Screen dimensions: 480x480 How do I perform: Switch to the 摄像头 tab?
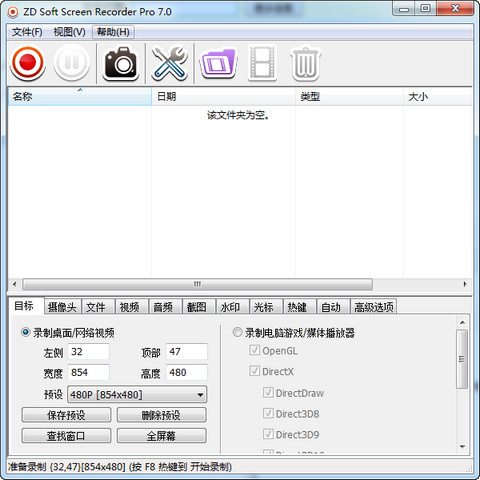point(62,307)
